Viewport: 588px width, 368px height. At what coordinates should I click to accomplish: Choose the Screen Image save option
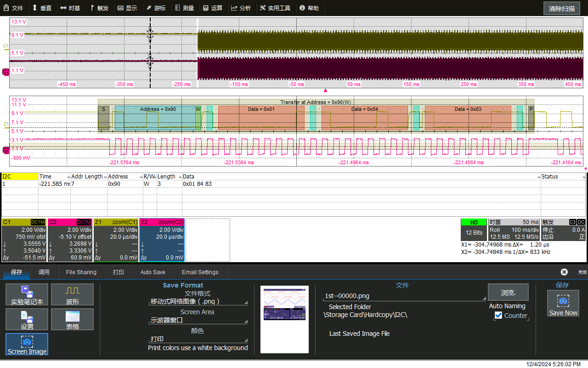27,344
